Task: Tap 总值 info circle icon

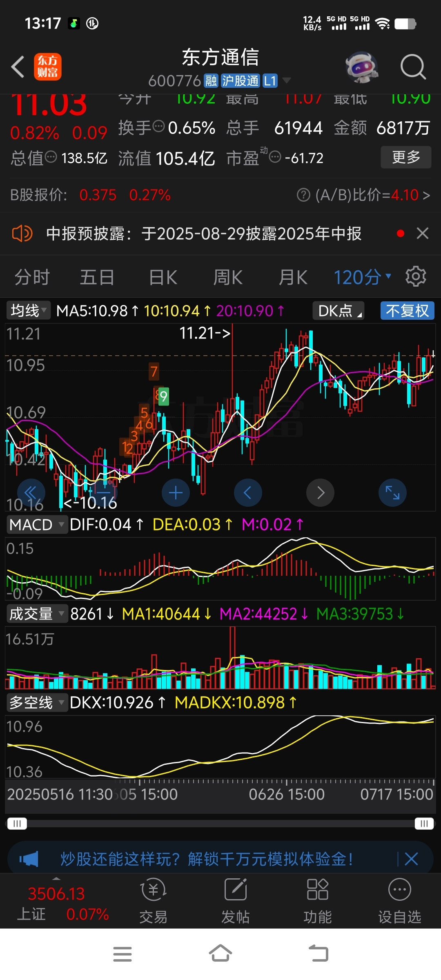Action: pos(51,157)
